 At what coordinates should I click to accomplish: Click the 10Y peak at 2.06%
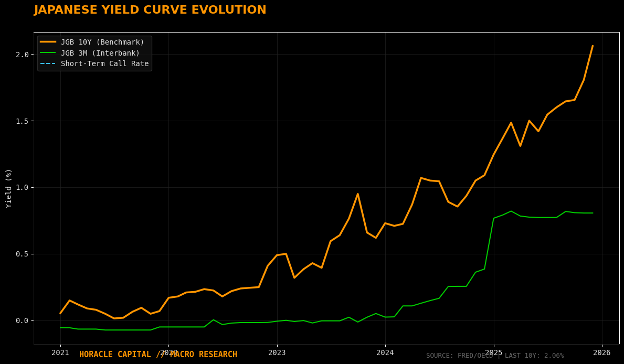[594, 46]
